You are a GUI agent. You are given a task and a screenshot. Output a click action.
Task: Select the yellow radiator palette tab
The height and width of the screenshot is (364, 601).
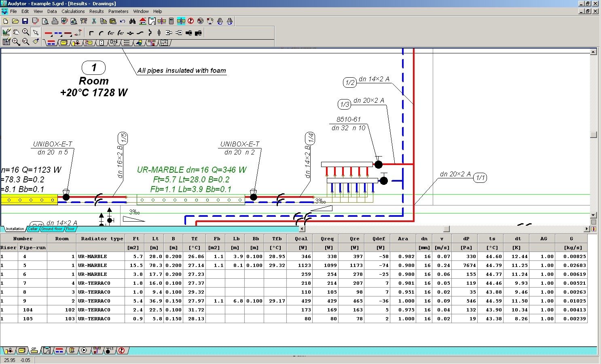tap(64, 42)
